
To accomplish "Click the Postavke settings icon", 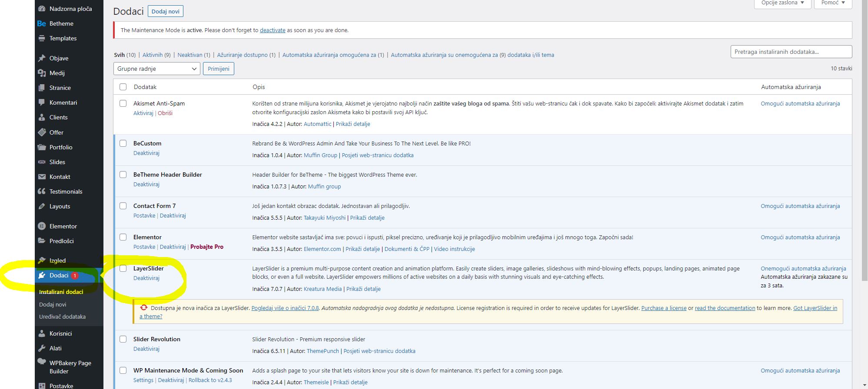I will pyautogui.click(x=42, y=386).
